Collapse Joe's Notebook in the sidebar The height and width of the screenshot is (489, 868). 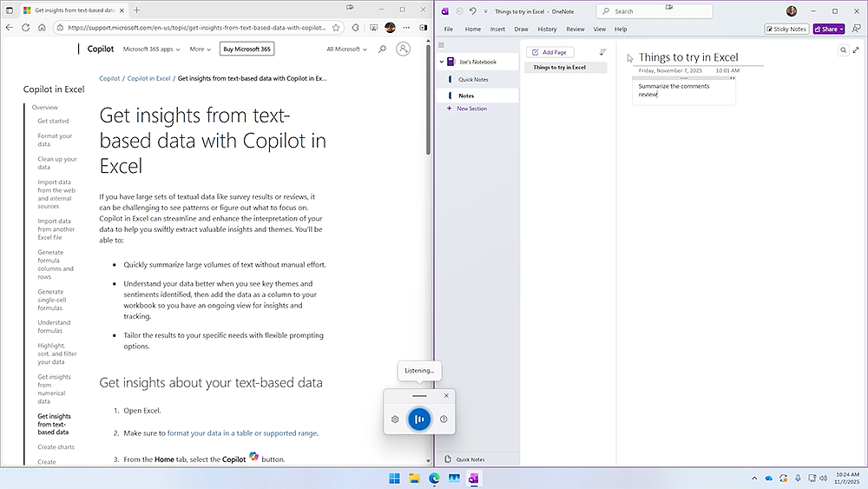tap(441, 62)
